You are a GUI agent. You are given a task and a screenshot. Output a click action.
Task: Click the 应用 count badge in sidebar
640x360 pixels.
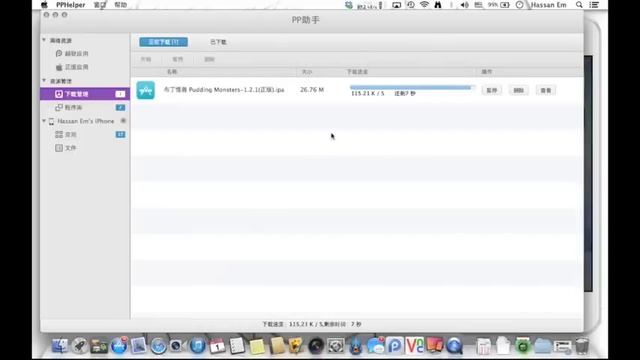coord(120,134)
